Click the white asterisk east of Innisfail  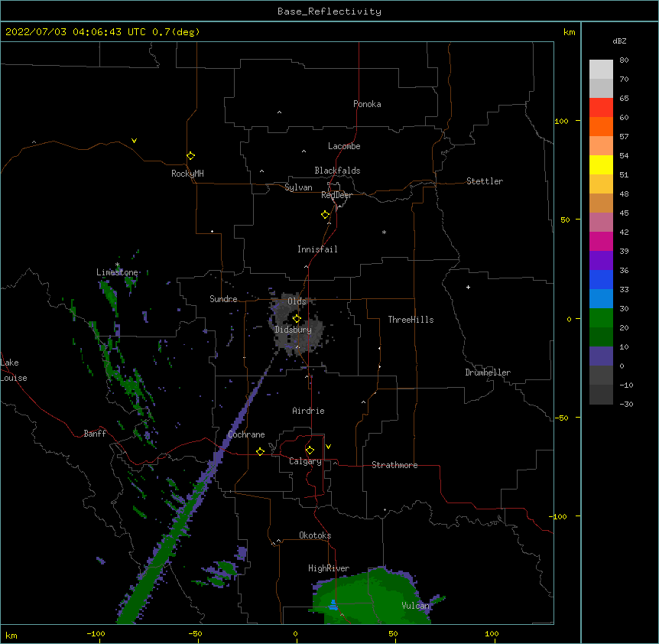[384, 232]
